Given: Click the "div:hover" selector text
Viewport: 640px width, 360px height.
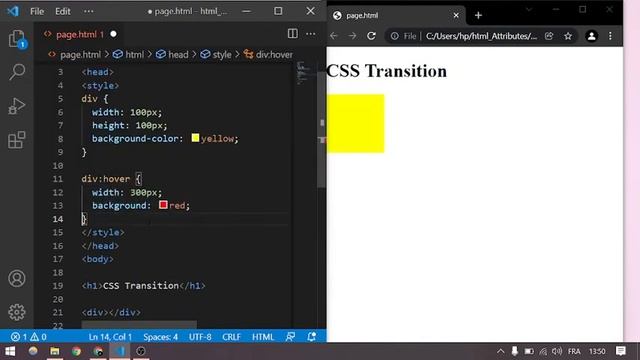Looking at the screenshot, I should point(105,179).
